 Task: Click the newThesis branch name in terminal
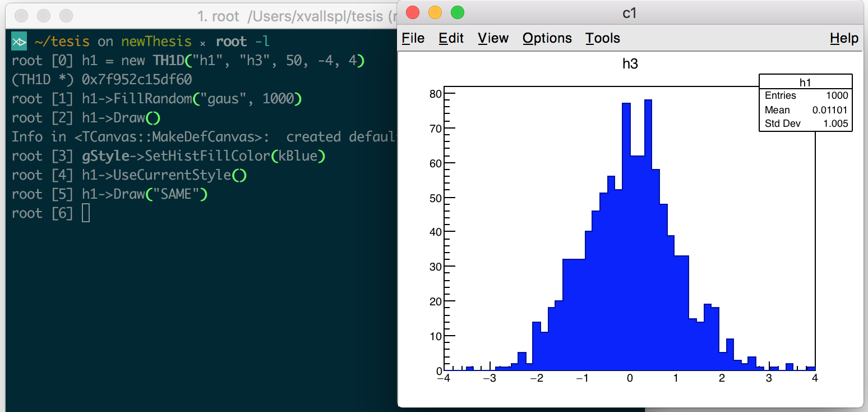coord(156,42)
